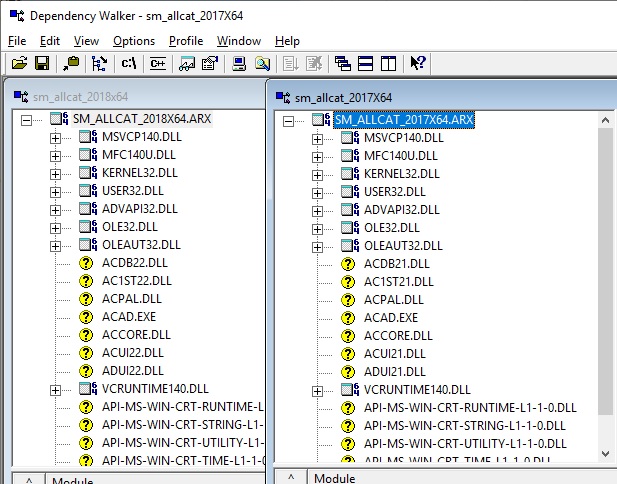Click the Open file toolbar icon
This screenshot has width=617, height=484.
click(x=19, y=63)
